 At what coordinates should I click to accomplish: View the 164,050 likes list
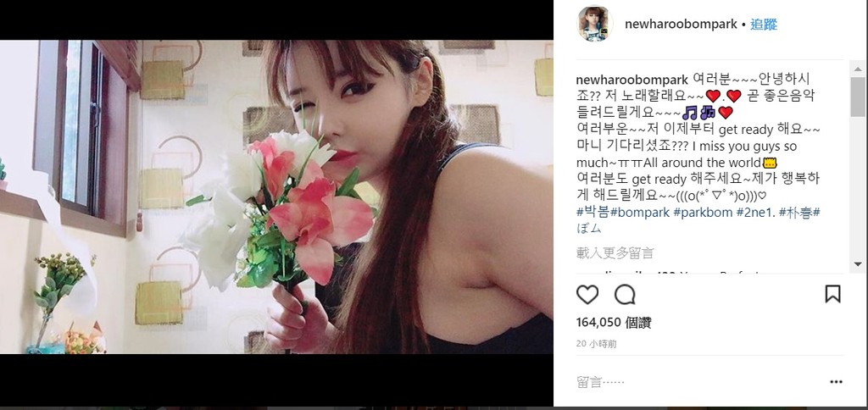click(614, 323)
